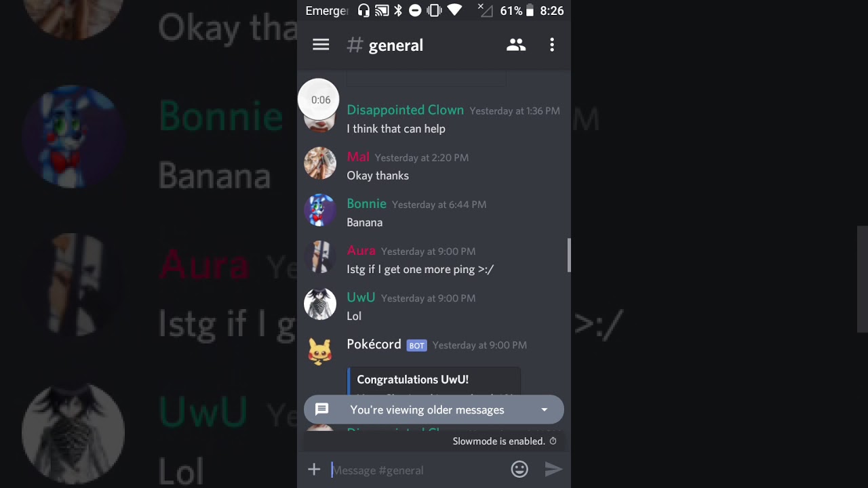Image resolution: width=868 pixels, height=488 pixels.
Task: Click the chat bubble icon in banner
Action: click(322, 409)
